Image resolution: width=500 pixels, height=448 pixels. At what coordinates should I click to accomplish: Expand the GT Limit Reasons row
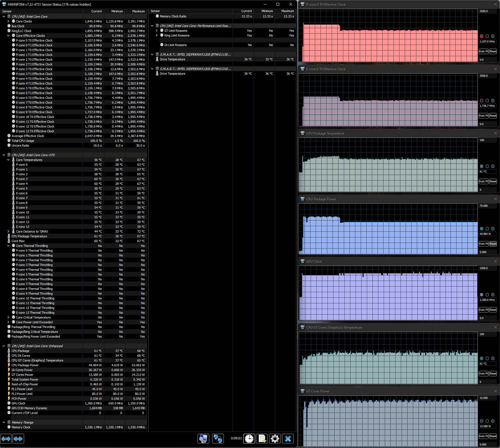coord(157,31)
